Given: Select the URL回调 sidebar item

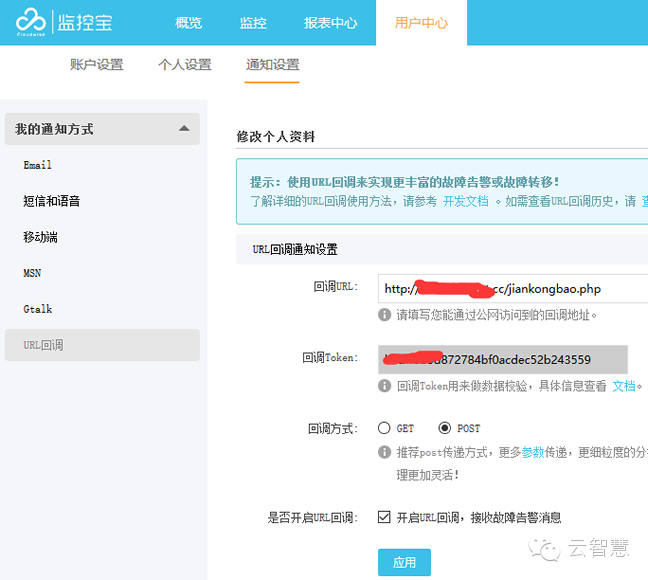Looking at the screenshot, I should tap(102, 345).
